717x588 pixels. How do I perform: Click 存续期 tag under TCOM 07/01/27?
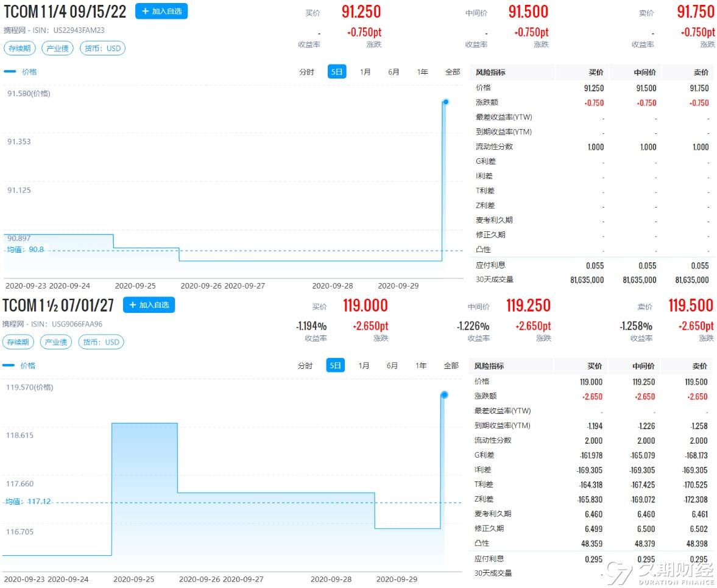[x=18, y=342]
